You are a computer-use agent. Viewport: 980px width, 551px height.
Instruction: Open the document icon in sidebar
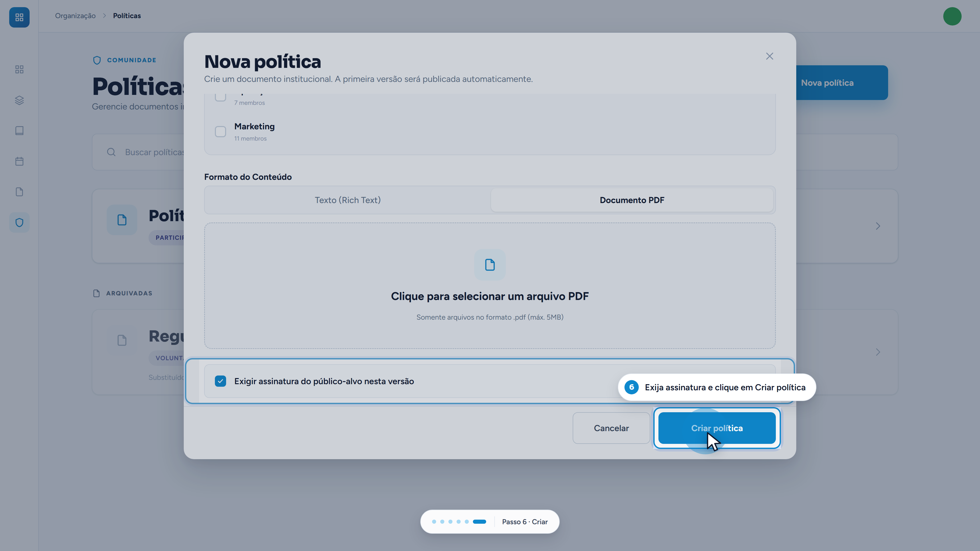[19, 192]
